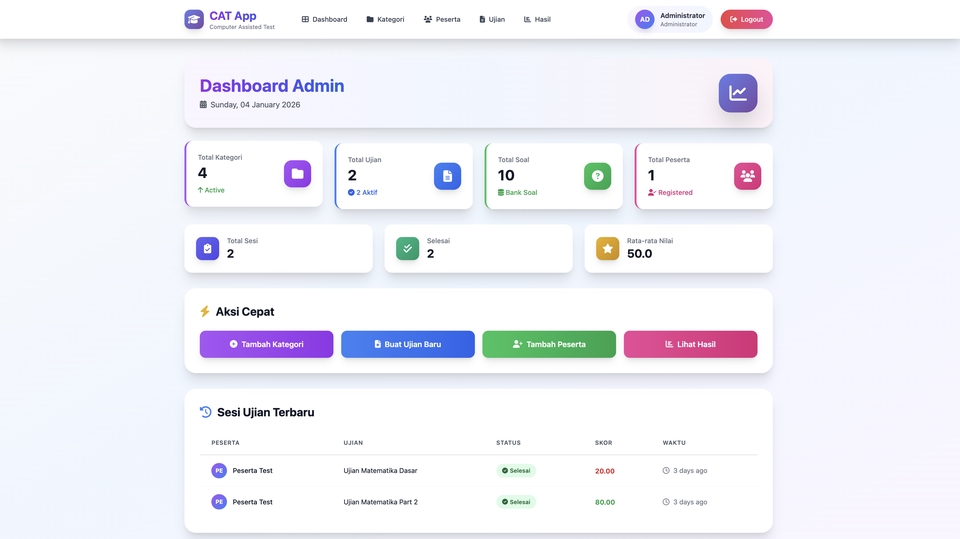Click the Tambah Kategori button
The width and height of the screenshot is (960, 539).
coord(266,344)
